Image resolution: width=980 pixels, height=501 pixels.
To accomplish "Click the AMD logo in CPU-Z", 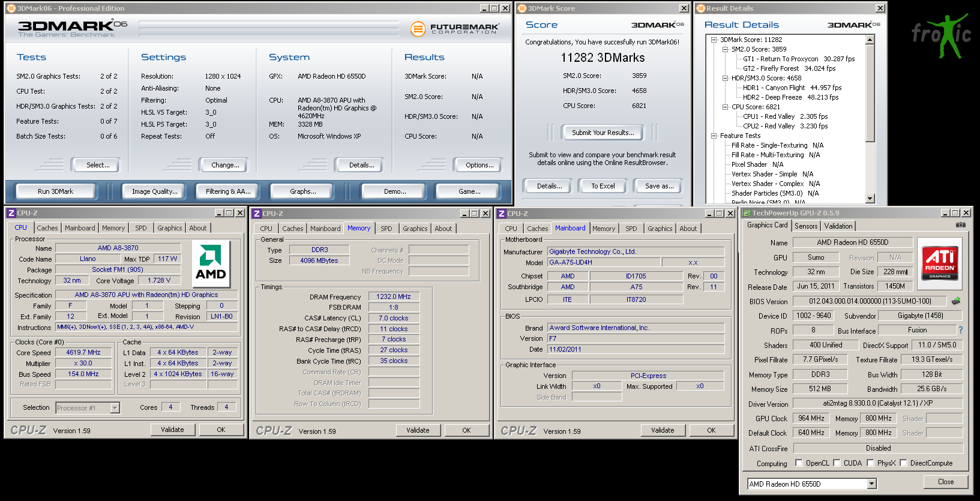I will point(211,263).
